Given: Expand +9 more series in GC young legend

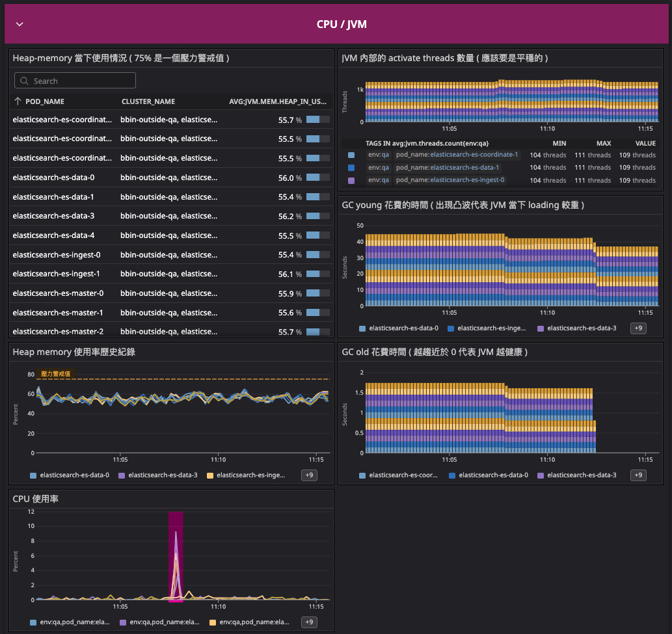Looking at the screenshot, I should coord(638,328).
